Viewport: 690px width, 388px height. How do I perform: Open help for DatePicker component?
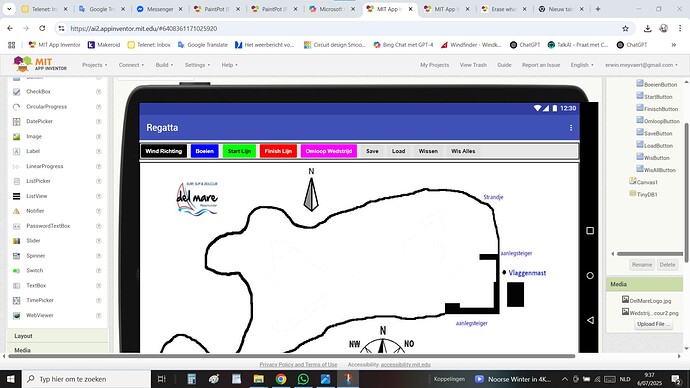pyautogui.click(x=99, y=121)
